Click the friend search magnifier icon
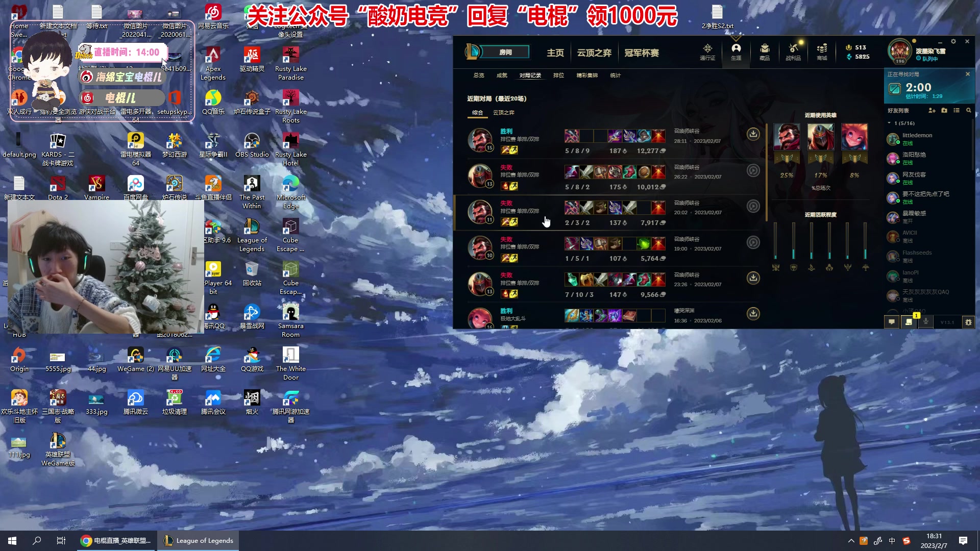 969,110
